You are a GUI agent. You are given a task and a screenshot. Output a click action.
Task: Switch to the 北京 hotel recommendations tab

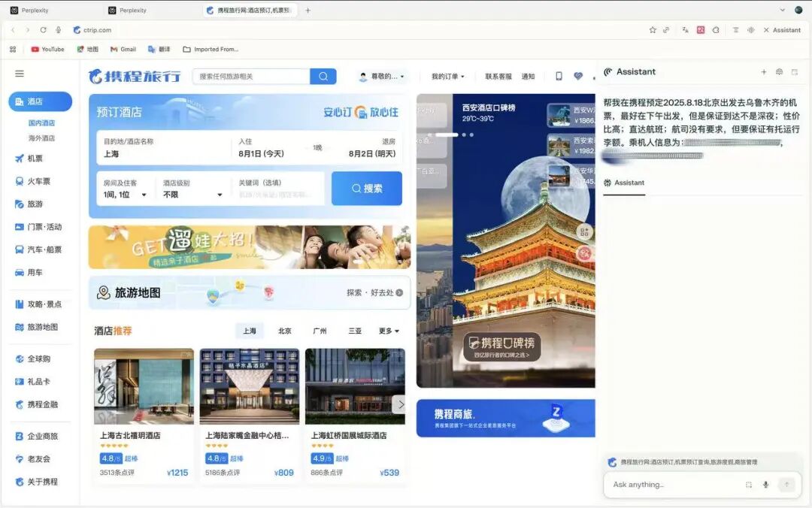(285, 330)
